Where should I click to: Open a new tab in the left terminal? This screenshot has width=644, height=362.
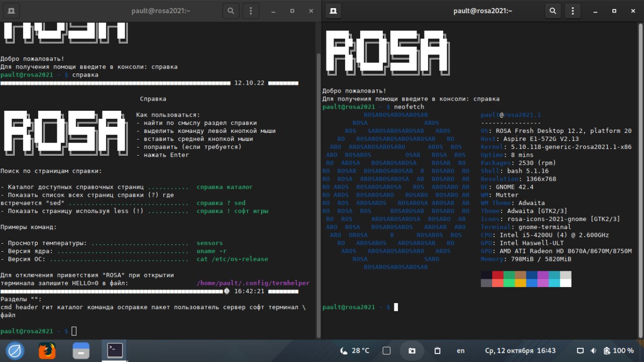point(11,11)
